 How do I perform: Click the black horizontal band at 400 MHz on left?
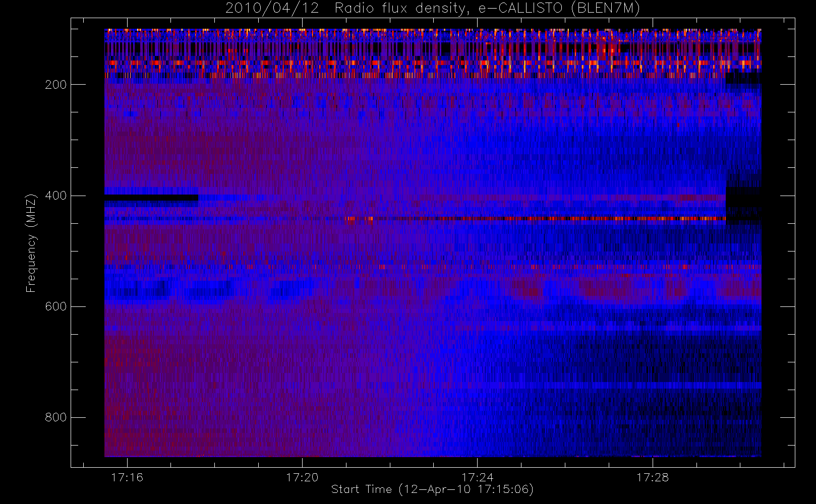[151, 198]
